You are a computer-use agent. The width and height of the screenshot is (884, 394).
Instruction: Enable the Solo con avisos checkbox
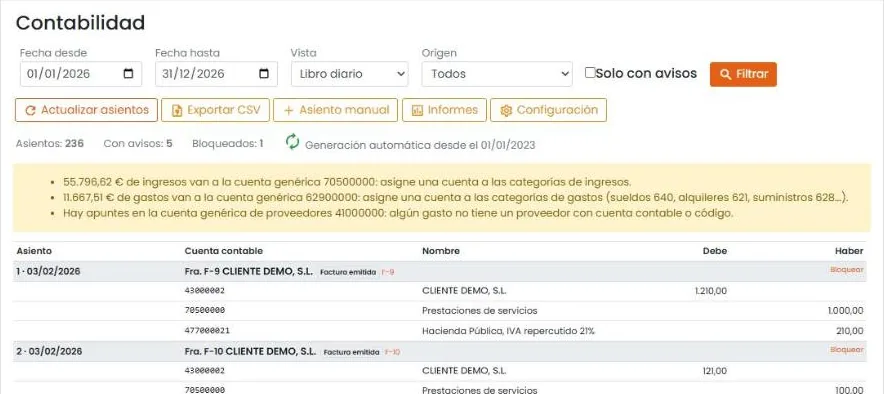[x=590, y=73]
